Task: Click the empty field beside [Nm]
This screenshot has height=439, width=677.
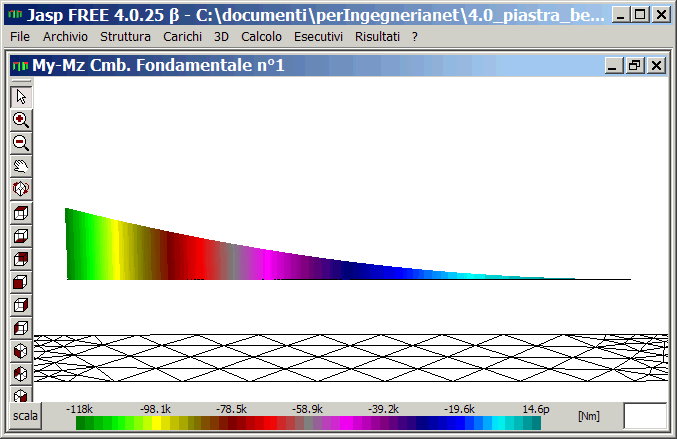Action: 645,416
